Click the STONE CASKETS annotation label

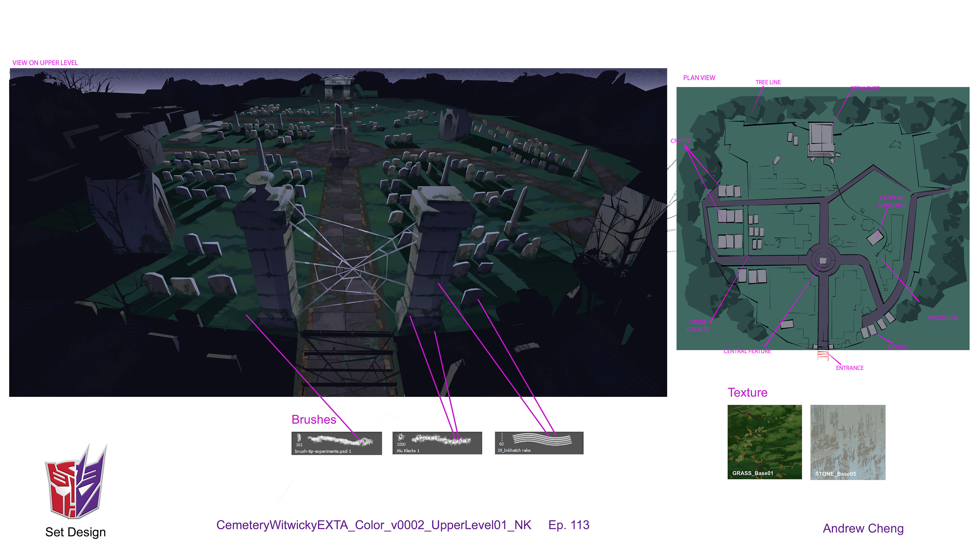(698, 326)
